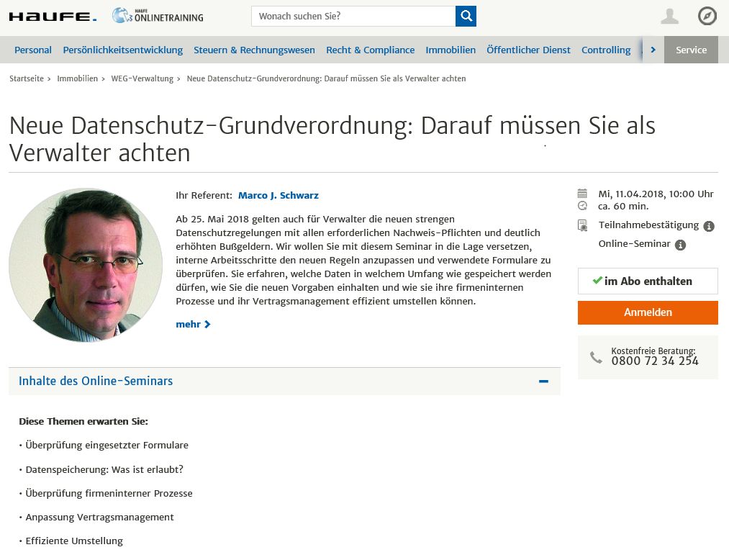Open the Recht & Compliance menu
The width and height of the screenshot is (729, 560).
point(370,50)
